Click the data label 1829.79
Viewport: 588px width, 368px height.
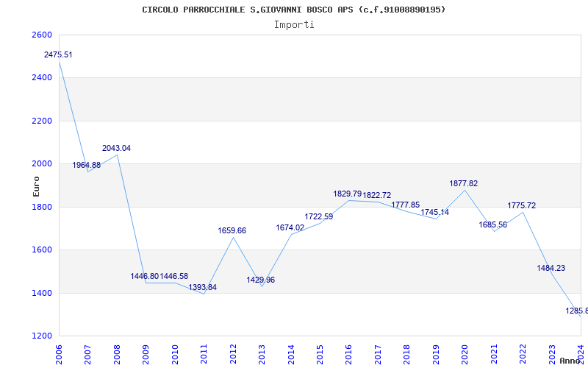point(348,194)
